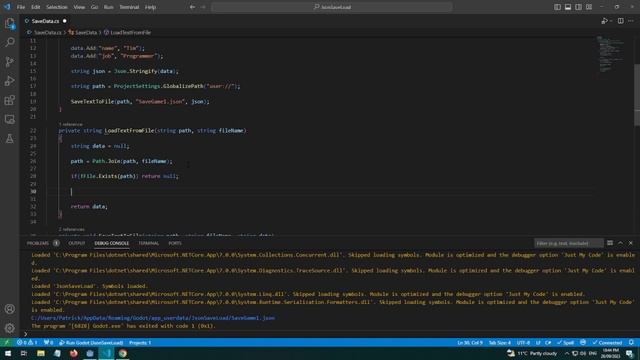Click the Run file play icon in the editor toolbar

[604, 21]
